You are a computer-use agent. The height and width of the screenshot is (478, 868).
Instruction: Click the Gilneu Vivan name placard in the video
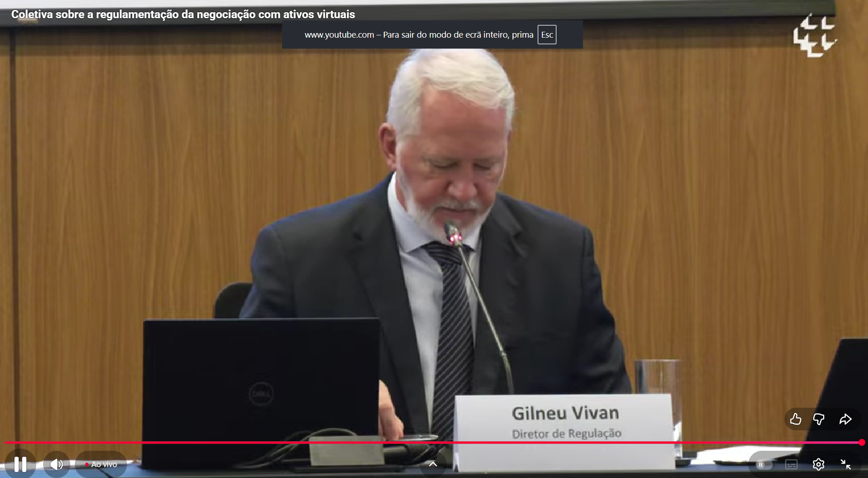(565, 422)
